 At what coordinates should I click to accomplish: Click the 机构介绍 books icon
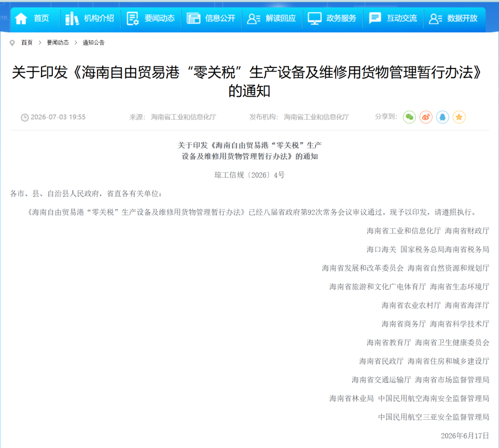tap(72, 18)
